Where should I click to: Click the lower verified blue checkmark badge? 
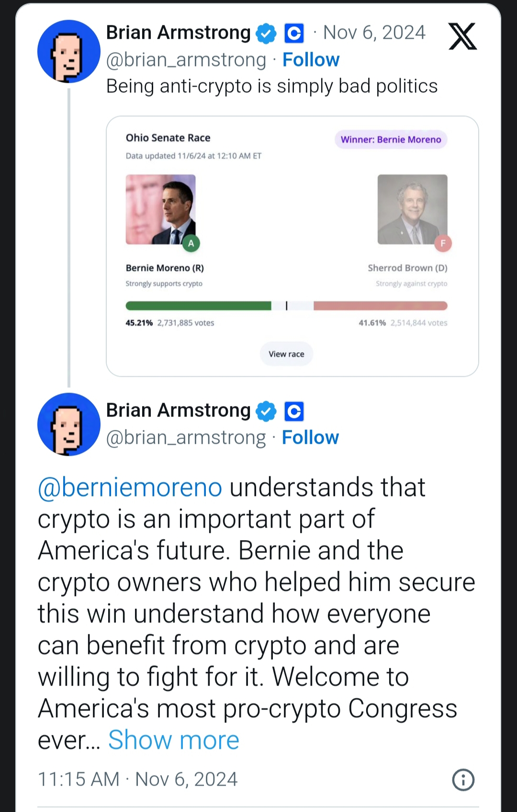click(266, 411)
